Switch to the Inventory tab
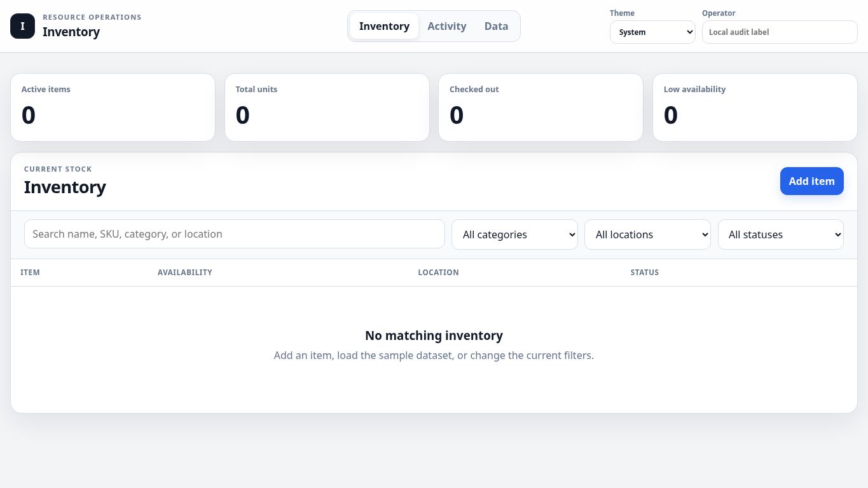The image size is (868, 488). [384, 26]
